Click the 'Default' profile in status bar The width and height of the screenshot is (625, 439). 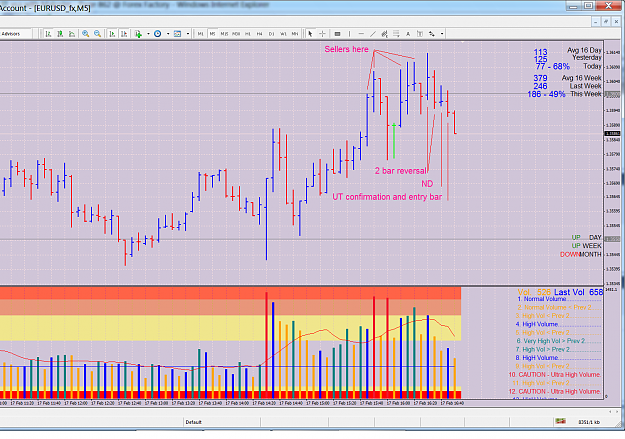tap(194, 422)
